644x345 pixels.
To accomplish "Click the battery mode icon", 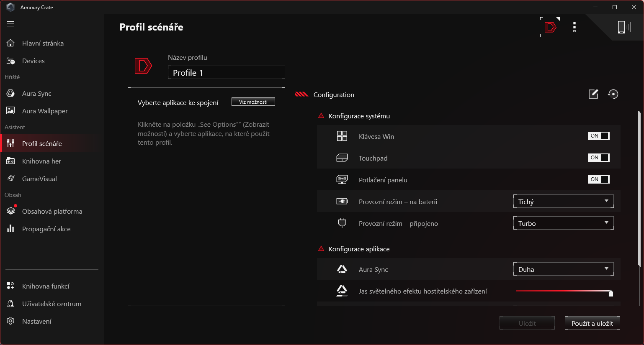I will click(342, 201).
